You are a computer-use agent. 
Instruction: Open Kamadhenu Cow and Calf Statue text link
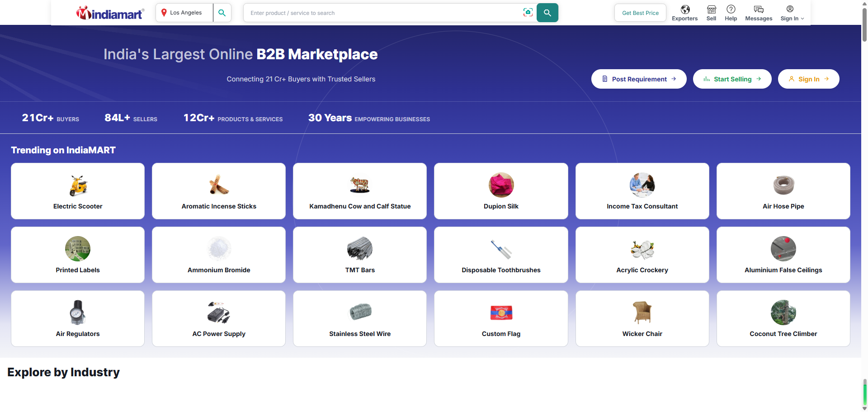tap(360, 206)
